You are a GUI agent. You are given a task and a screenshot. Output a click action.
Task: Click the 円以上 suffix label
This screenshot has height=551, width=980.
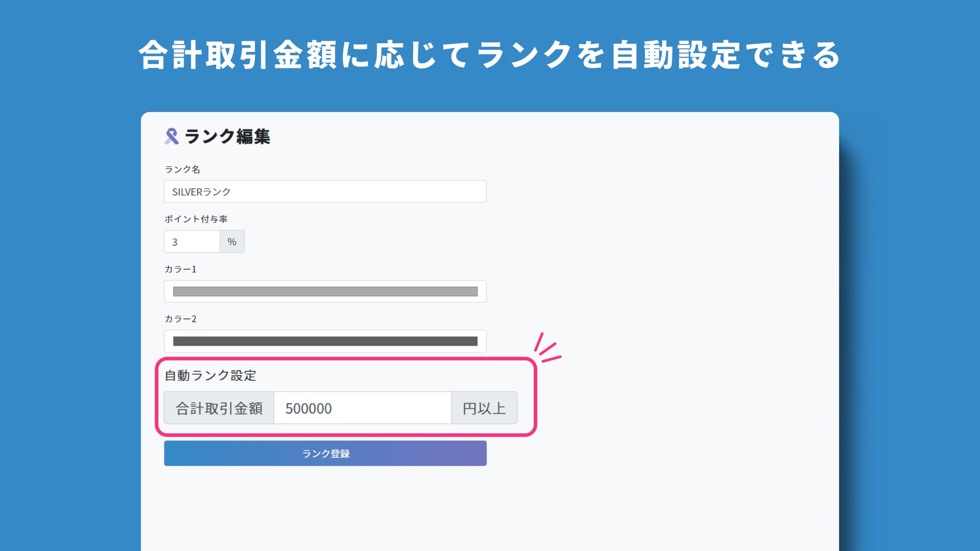coord(484,408)
